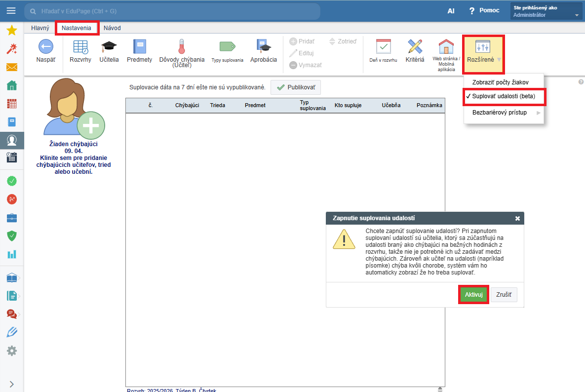Open Dôvody chýbania thermometer icon
This screenshot has height=392, width=585.
(x=181, y=47)
